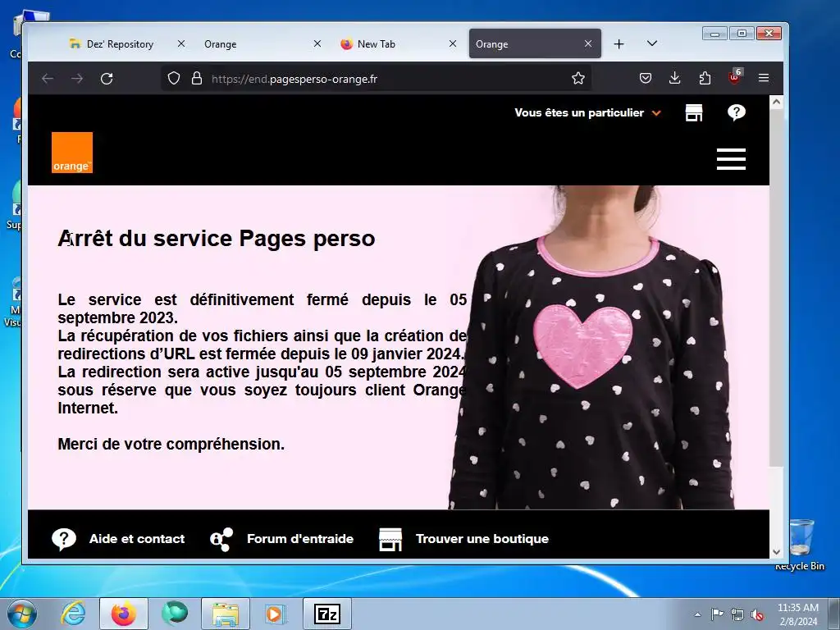Open Windows Explorer folder on taskbar
The height and width of the screenshot is (630, 840).
[226, 614]
